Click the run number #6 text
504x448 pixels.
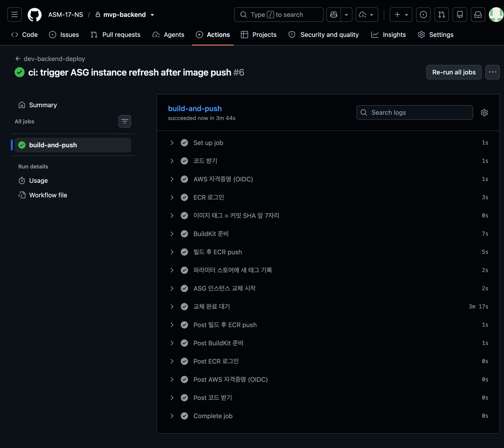[x=239, y=72]
